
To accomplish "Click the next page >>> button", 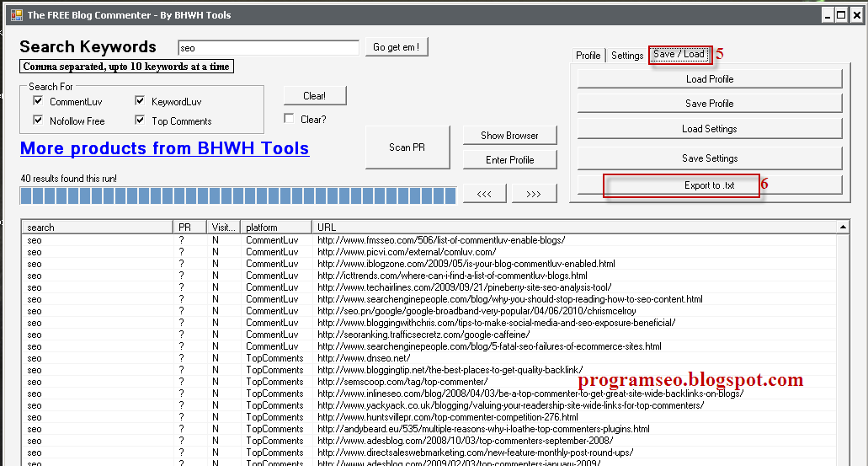I will click(x=534, y=194).
